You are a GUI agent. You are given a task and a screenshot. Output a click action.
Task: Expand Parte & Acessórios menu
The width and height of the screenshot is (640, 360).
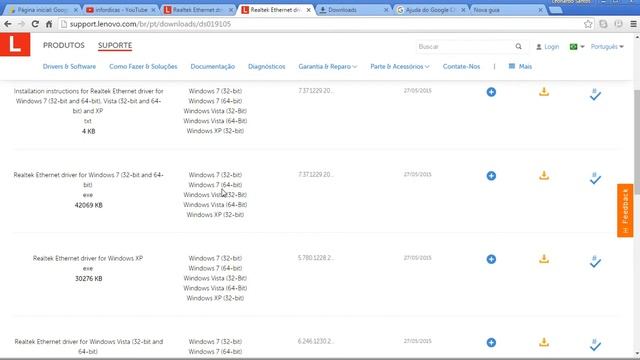coord(400,67)
